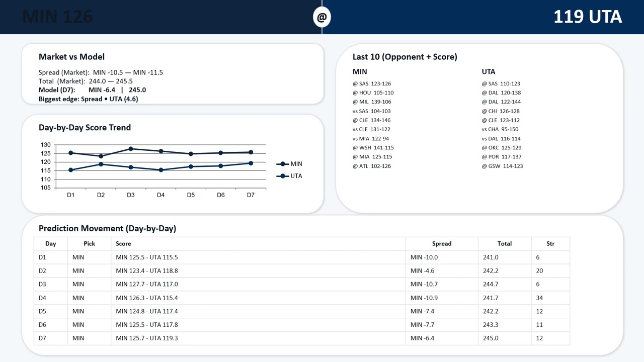Select UTA result @ SAS 110-123

click(501, 83)
